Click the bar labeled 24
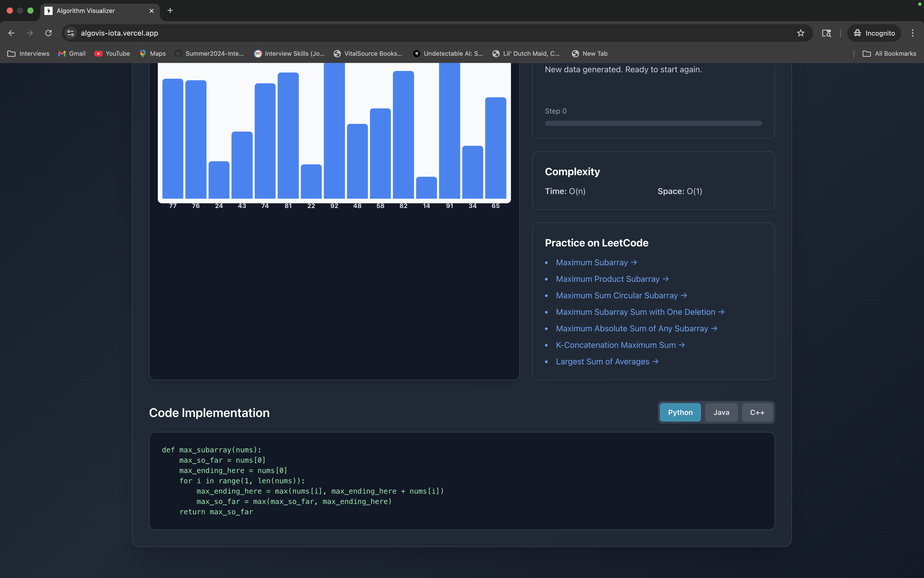The height and width of the screenshot is (578, 924). [219, 180]
